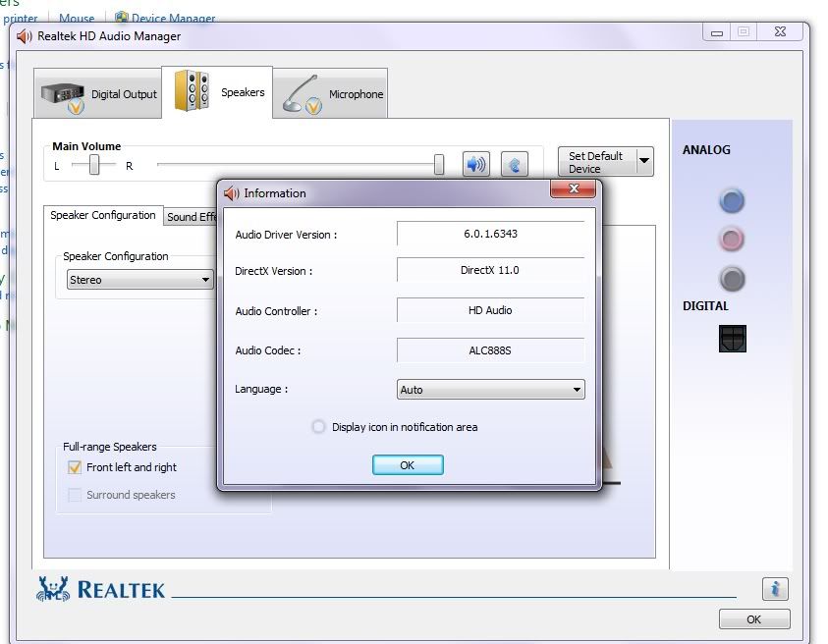Select the gray analog jack
This screenshot has height=644, width=828.
[732, 279]
